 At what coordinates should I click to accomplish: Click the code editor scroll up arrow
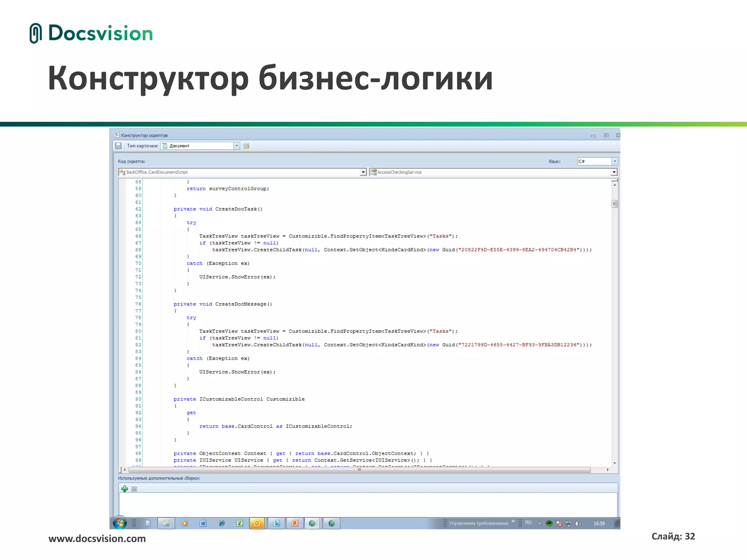tap(615, 185)
